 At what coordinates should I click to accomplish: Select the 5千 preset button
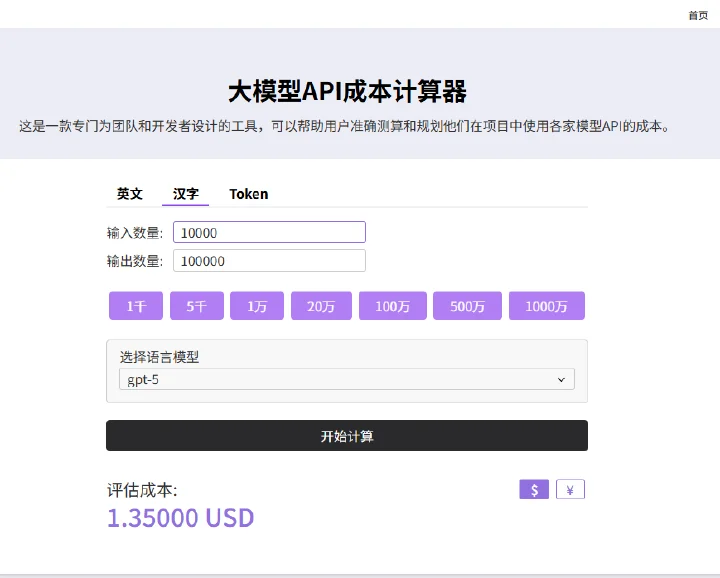(x=197, y=306)
